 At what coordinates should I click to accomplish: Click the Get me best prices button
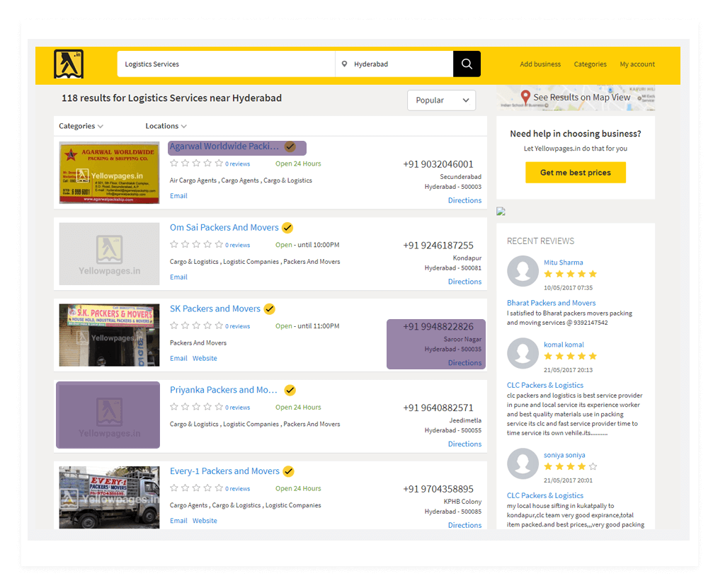(575, 173)
